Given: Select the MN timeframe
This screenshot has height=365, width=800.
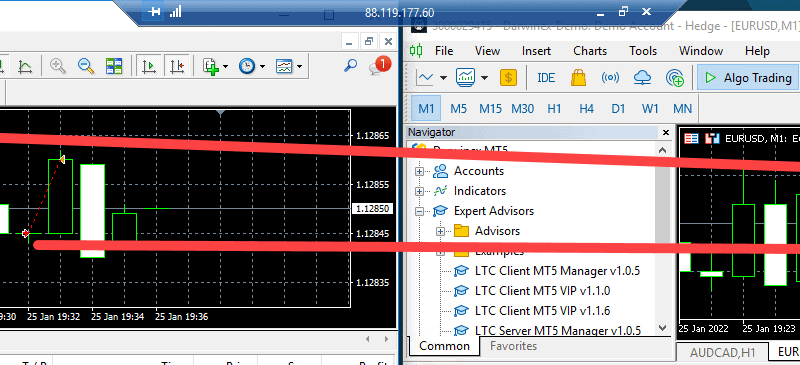Looking at the screenshot, I should click(x=683, y=108).
